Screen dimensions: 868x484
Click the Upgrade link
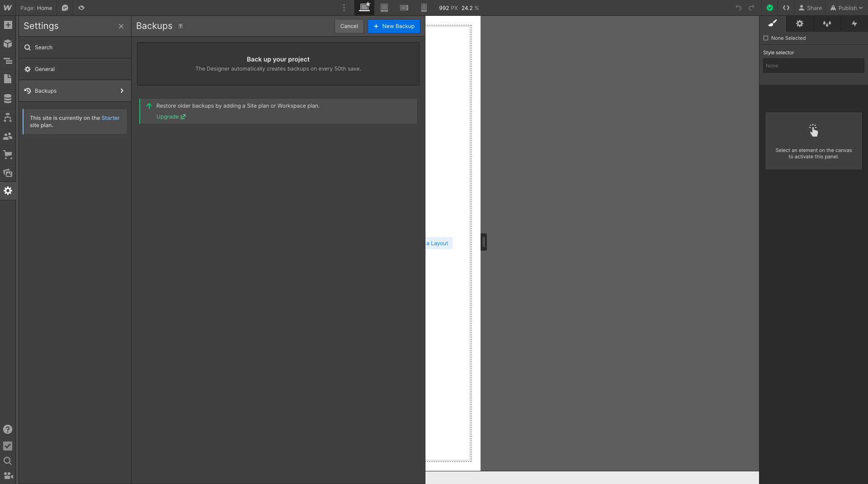(x=170, y=117)
